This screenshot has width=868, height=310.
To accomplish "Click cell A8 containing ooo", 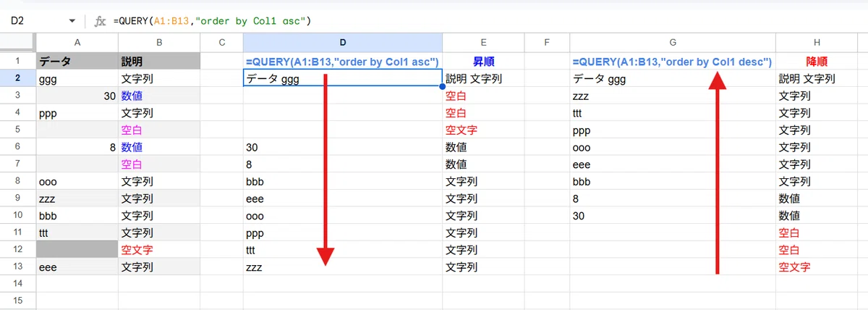I will (77, 181).
